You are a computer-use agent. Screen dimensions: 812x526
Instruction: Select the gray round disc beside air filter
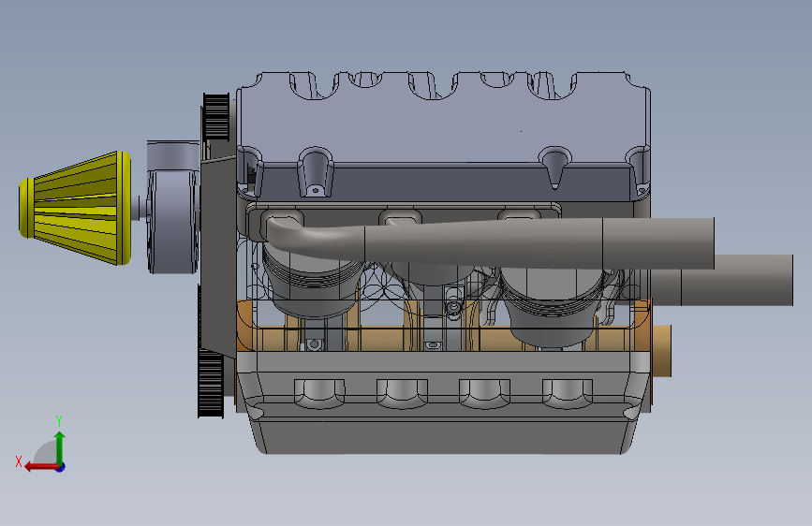click(x=172, y=222)
